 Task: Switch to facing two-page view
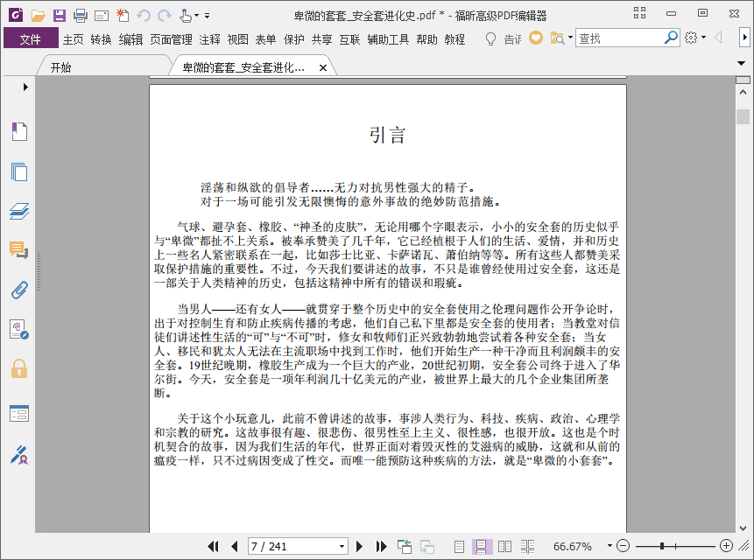[505, 546]
